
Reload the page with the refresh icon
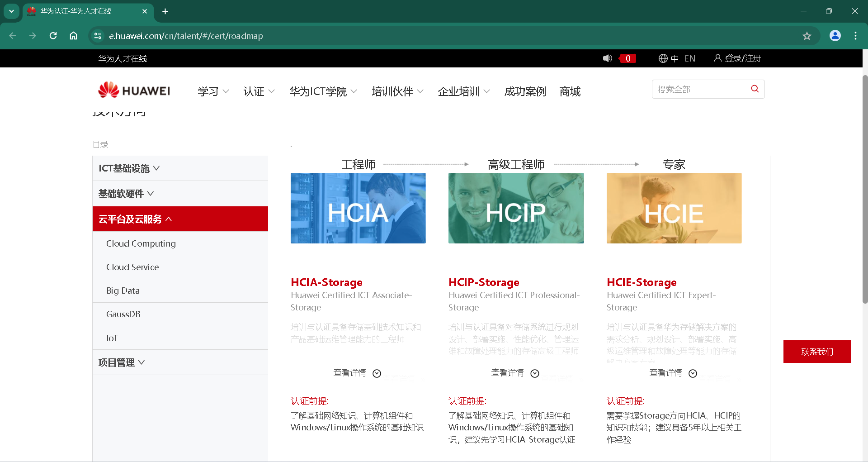click(x=53, y=36)
